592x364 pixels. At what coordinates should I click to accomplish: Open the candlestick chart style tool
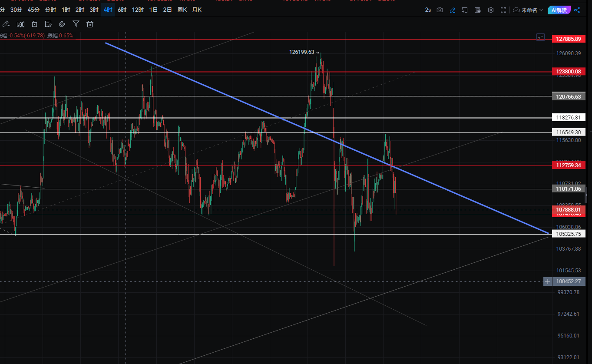(20, 24)
